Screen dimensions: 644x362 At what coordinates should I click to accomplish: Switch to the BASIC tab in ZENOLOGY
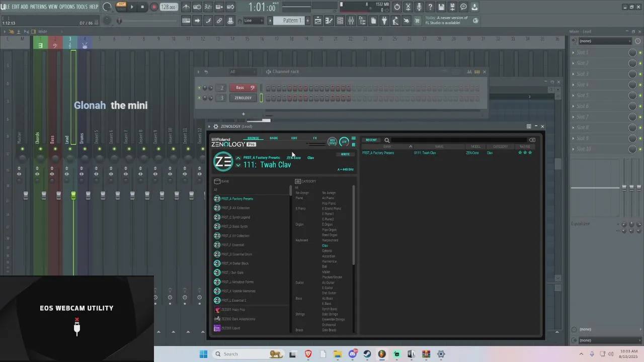274,138
